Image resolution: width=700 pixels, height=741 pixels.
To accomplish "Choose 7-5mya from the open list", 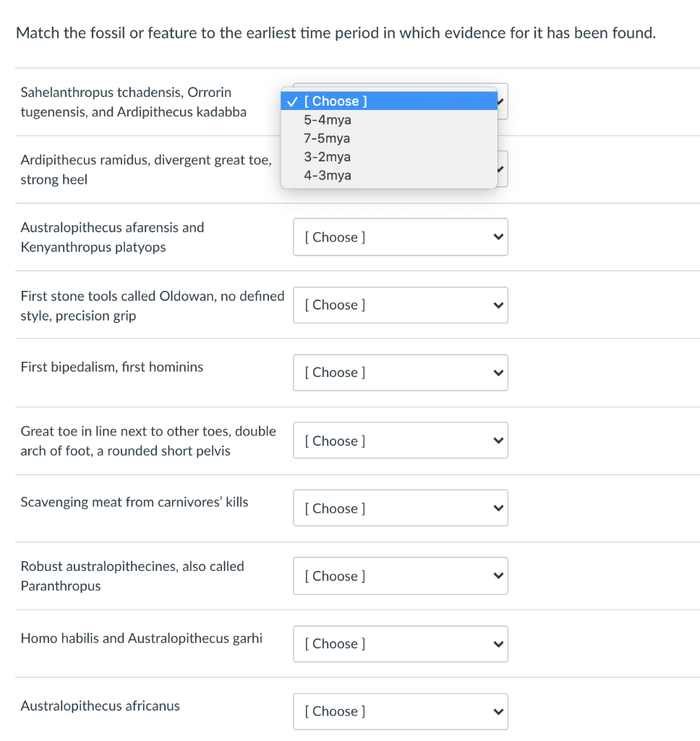I will (x=327, y=138).
